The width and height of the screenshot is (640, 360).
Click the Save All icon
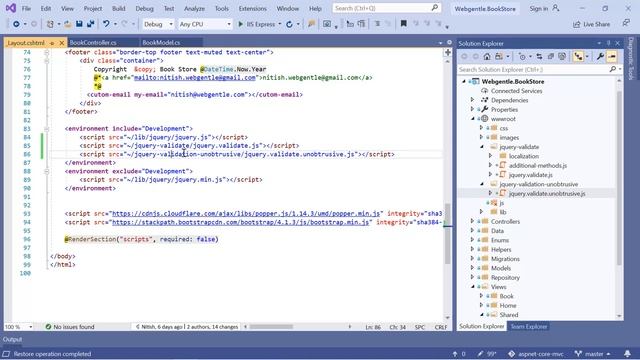tap(90, 24)
